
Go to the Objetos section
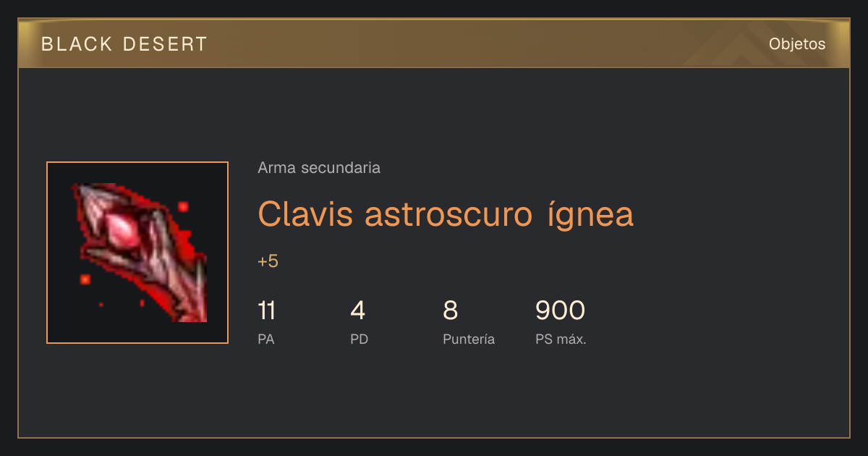coord(797,44)
